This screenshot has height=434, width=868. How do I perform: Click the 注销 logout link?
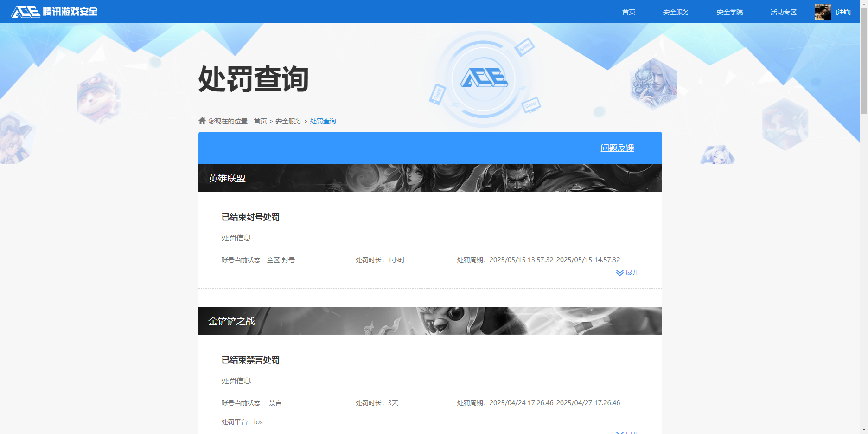pos(843,12)
